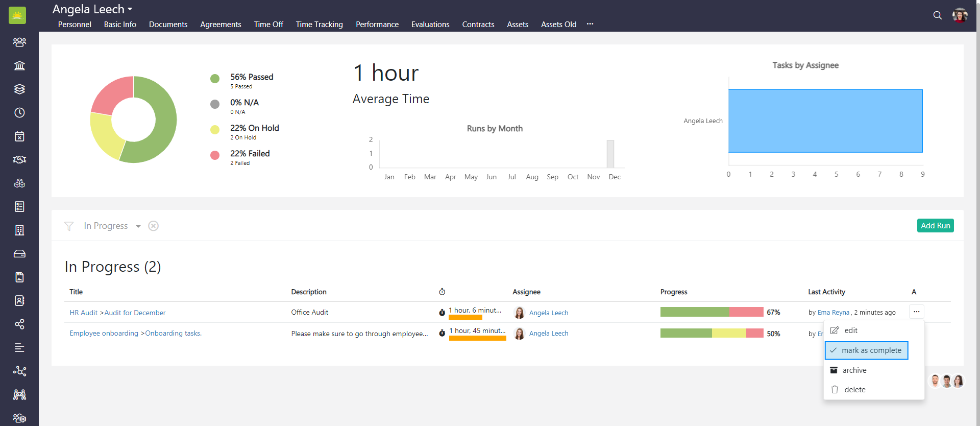The width and height of the screenshot is (980, 426).
Task: Expand the Angela Leech name dropdown
Action: click(130, 9)
